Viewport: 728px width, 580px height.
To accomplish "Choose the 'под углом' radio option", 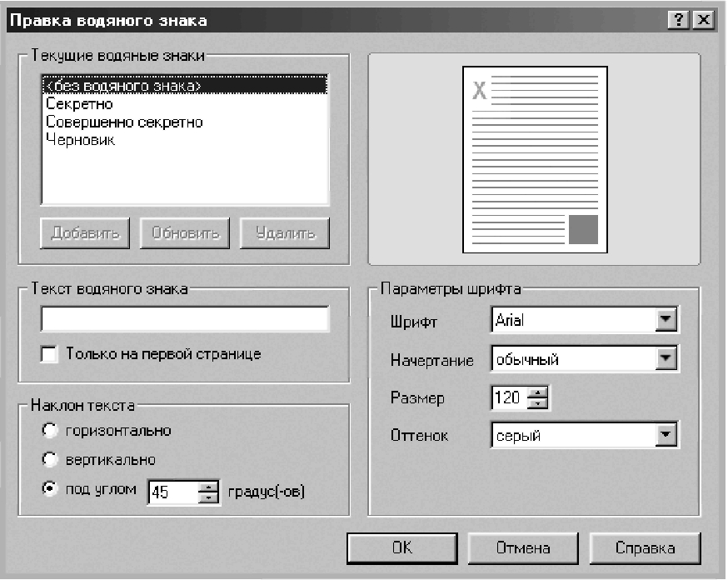I will click(x=50, y=489).
